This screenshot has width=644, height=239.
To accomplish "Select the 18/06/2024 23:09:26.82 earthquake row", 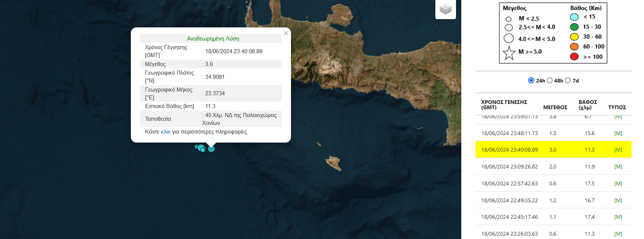I will pyautogui.click(x=509, y=167).
